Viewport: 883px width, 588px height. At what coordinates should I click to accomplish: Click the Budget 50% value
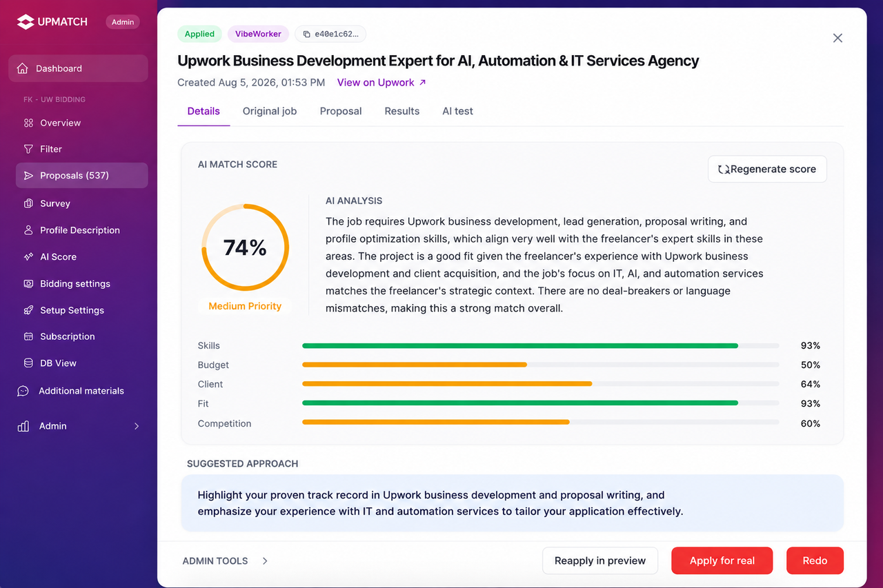pyautogui.click(x=811, y=365)
